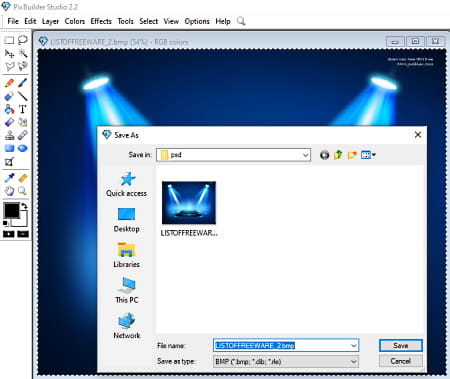Screen dimensions: 450x379
Task: Go back to last visited folder in Save As
Action: (324, 155)
